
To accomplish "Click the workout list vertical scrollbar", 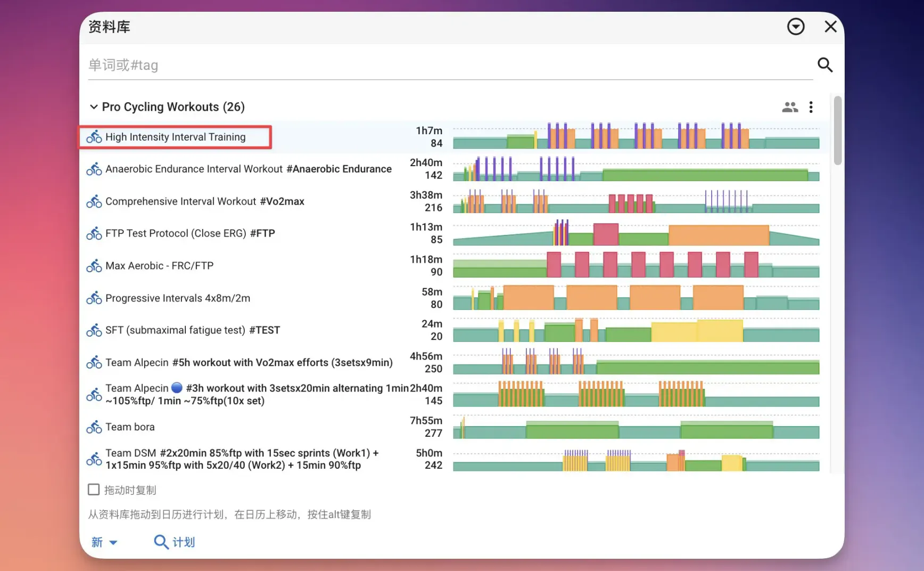I will tap(838, 131).
